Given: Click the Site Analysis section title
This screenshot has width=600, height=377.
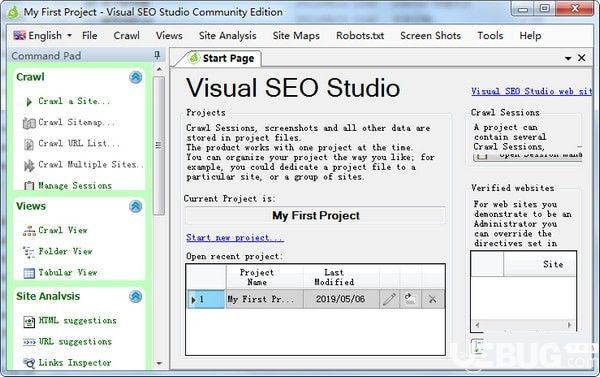Looking at the screenshot, I should click(48, 296).
